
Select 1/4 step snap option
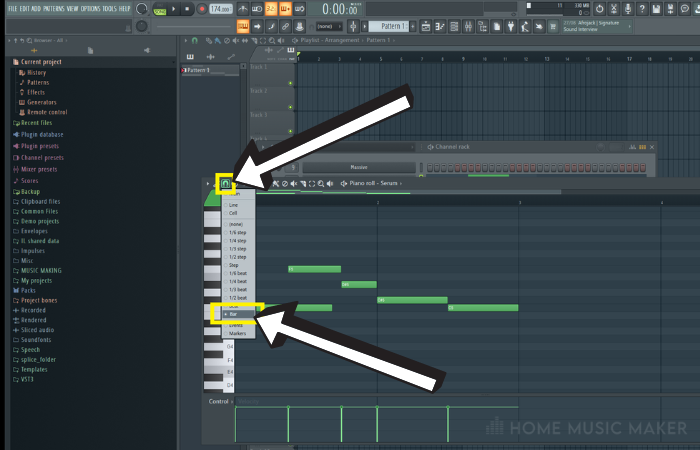tap(239, 241)
